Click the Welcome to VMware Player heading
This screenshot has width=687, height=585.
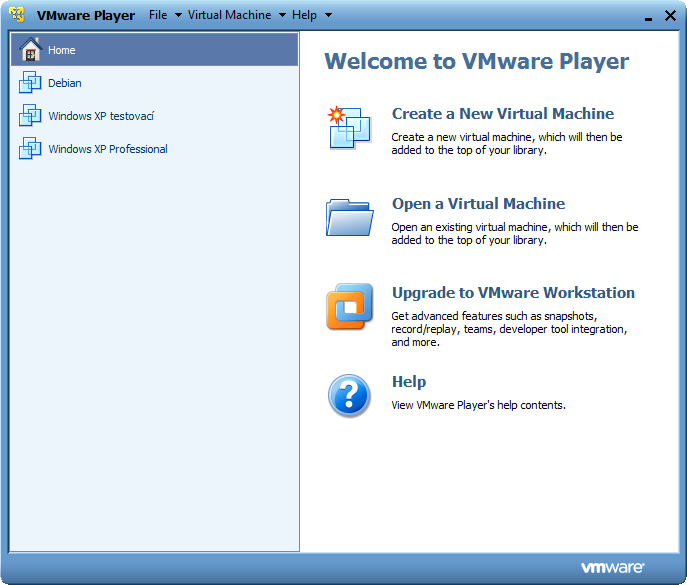[477, 61]
